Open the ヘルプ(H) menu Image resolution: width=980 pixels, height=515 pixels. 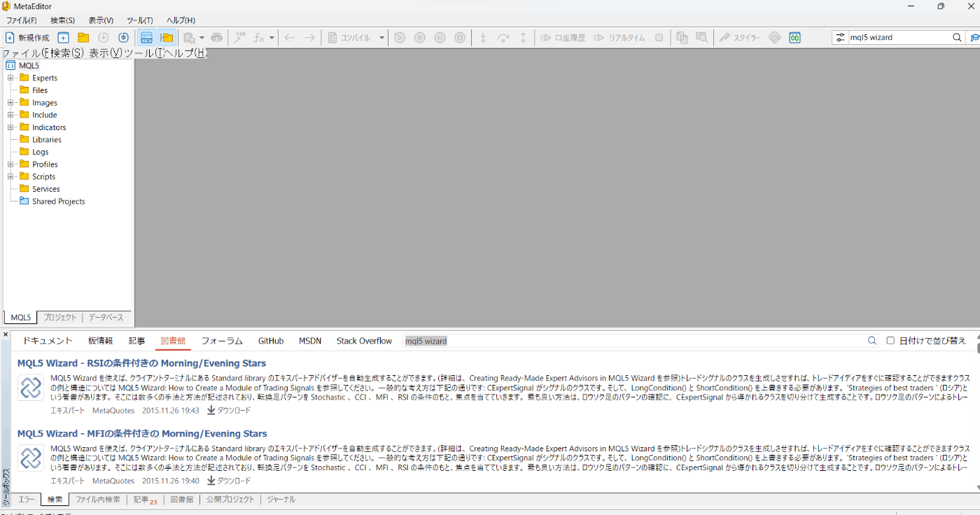click(x=181, y=20)
